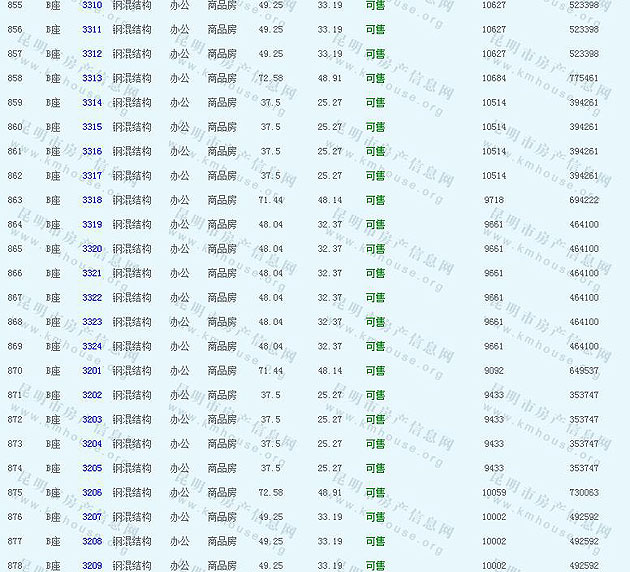The image size is (630, 572).
Task: Click room number 3320
Action: (x=92, y=249)
